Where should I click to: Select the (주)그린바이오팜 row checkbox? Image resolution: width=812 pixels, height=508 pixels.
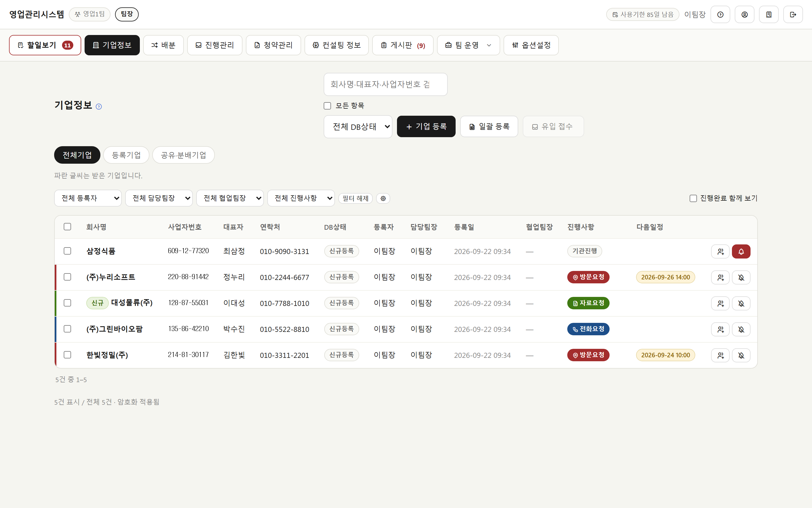(x=67, y=329)
